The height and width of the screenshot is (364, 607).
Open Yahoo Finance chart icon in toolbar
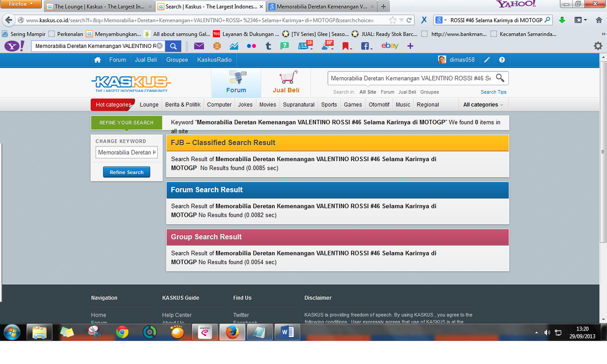(x=234, y=46)
